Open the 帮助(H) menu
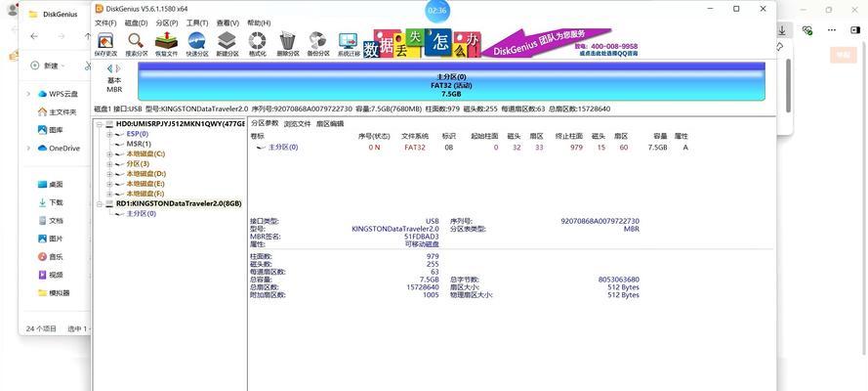868x391 pixels. pos(259,22)
